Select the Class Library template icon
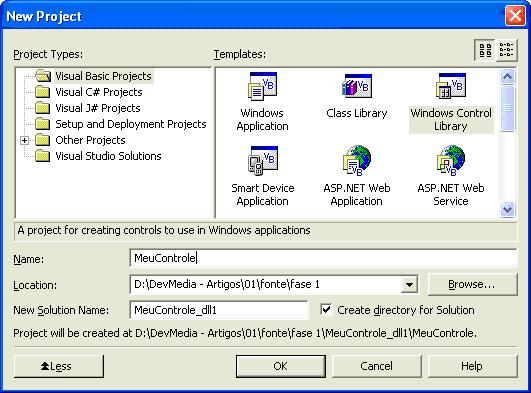The height and width of the screenshot is (393, 531). (x=357, y=86)
